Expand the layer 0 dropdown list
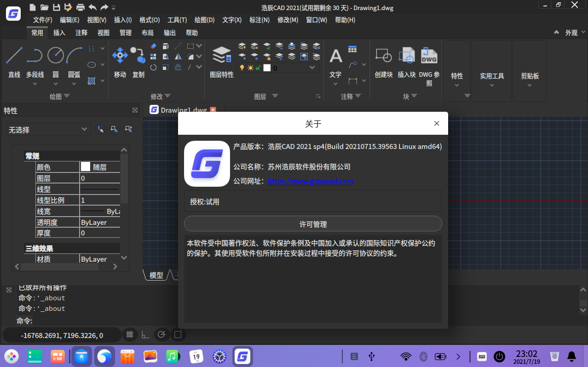Viewport: 588px width, 367px height. pos(312,68)
